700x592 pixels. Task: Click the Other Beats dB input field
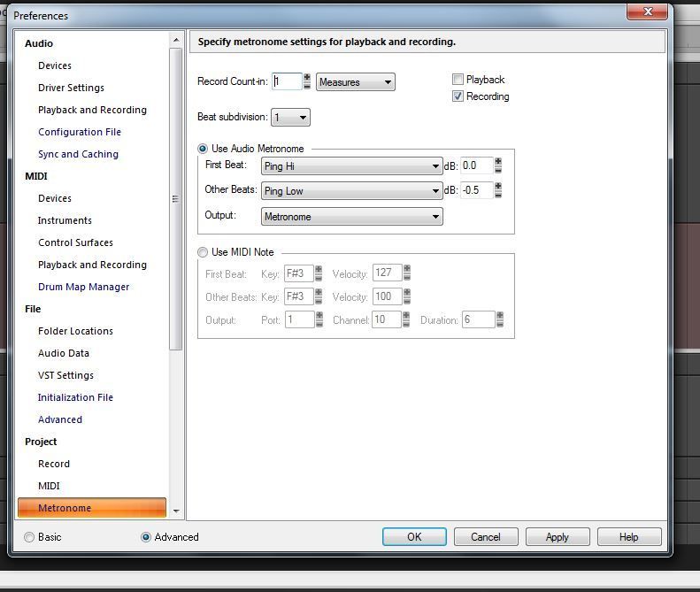pos(476,190)
